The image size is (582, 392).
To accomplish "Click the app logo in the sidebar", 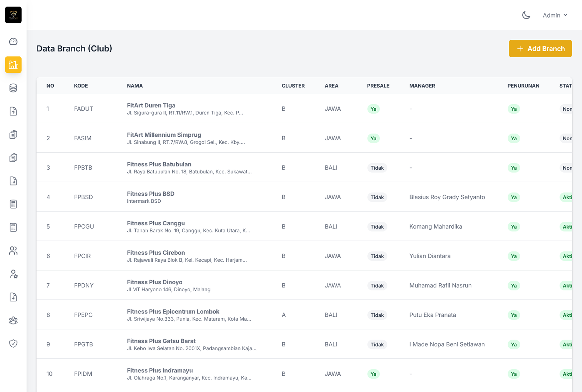I will click(13, 15).
